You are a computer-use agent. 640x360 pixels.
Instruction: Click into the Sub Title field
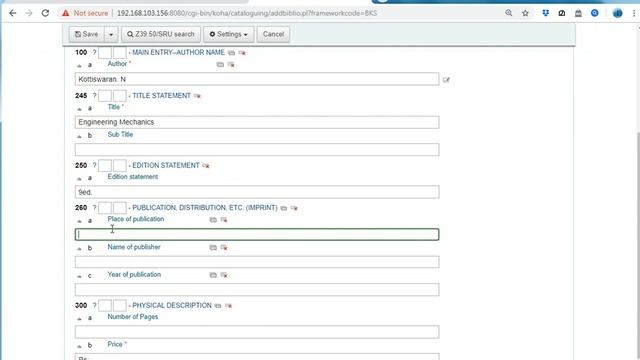click(x=257, y=149)
